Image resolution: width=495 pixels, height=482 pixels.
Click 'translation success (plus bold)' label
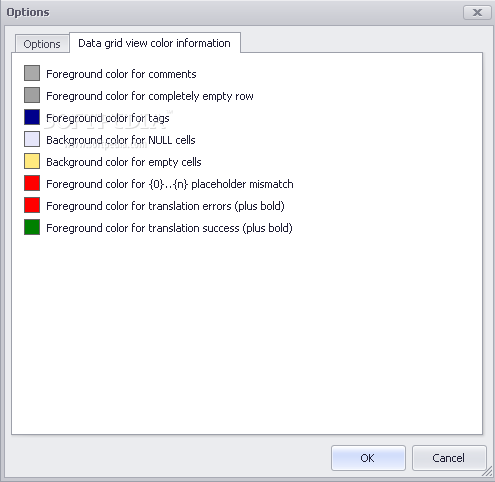point(169,228)
